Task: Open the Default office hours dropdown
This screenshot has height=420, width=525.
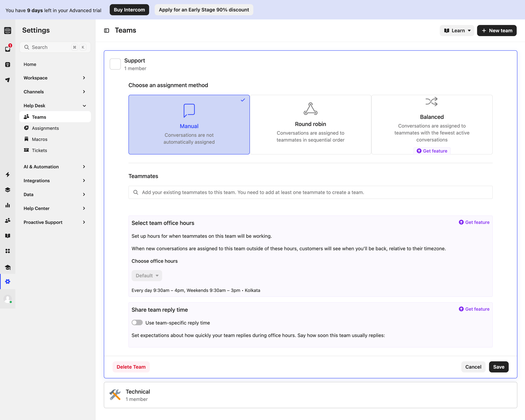Action: pos(147,275)
